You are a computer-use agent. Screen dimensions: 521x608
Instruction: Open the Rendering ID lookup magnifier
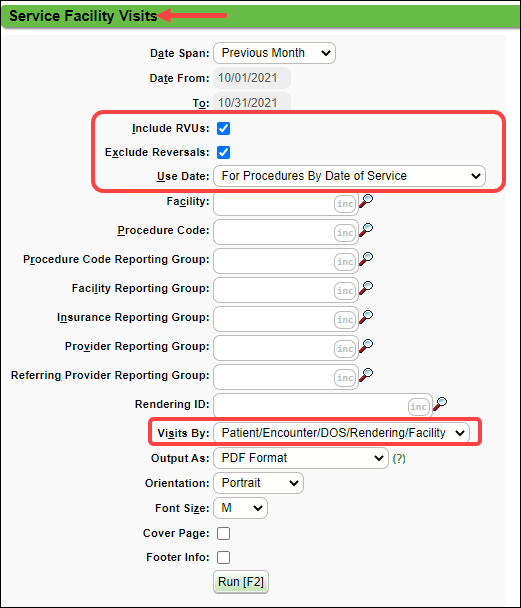pos(440,404)
